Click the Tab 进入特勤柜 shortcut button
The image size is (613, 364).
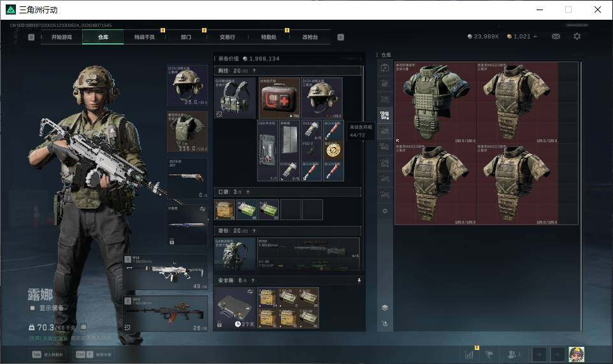(48, 354)
